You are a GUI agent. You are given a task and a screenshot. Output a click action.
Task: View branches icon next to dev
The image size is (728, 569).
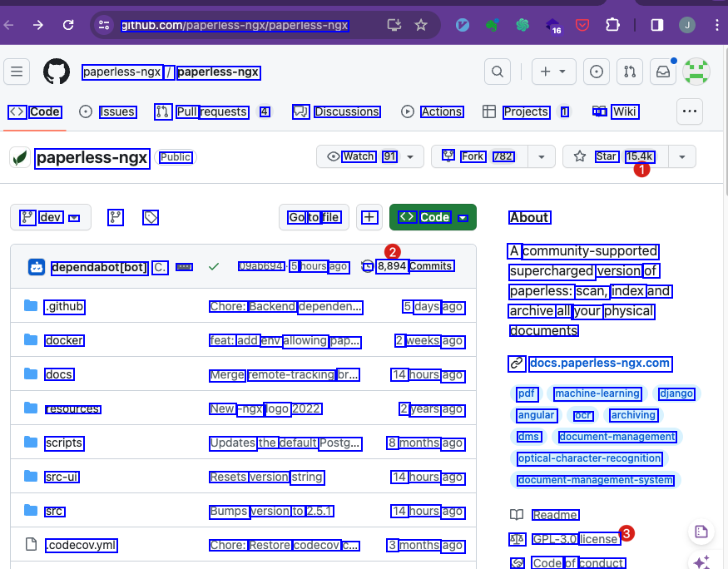[116, 217]
